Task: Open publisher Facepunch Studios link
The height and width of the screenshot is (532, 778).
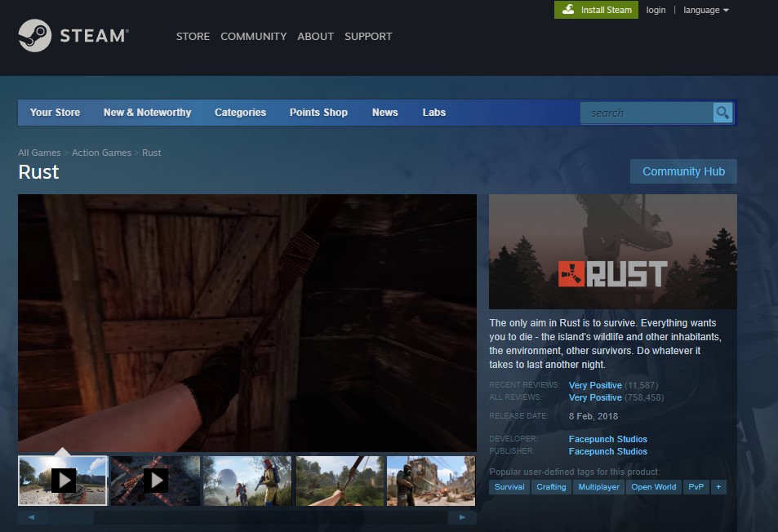Action: [608, 452]
